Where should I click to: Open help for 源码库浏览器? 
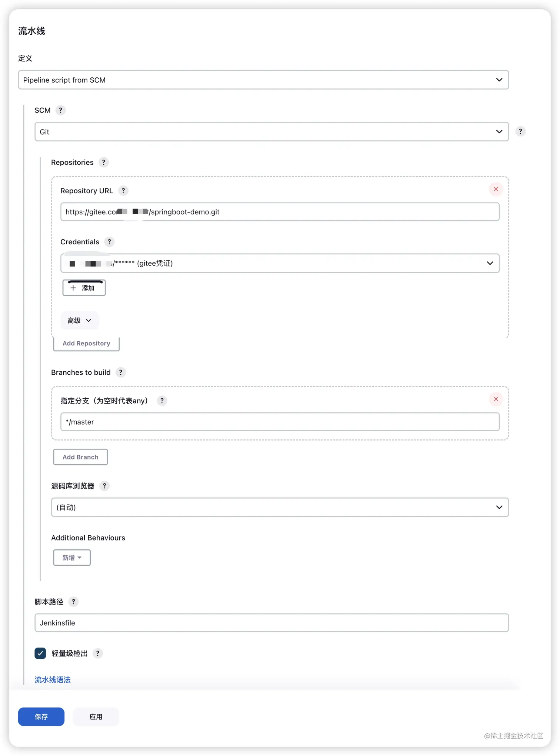pyautogui.click(x=104, y=486)
